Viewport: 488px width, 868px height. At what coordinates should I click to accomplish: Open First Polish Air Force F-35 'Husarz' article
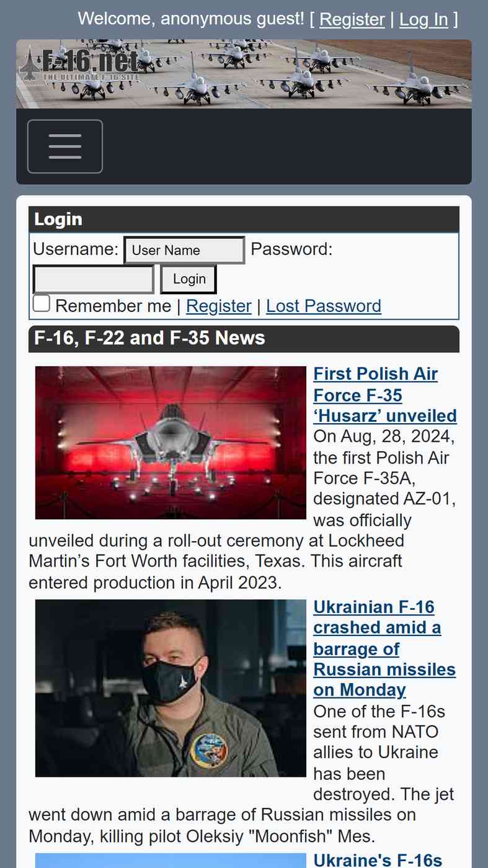coord(384,395)
